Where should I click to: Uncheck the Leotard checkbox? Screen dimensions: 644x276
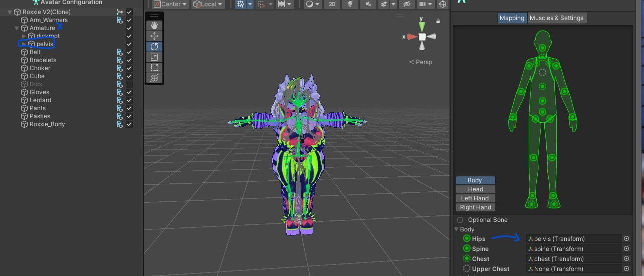129,100
